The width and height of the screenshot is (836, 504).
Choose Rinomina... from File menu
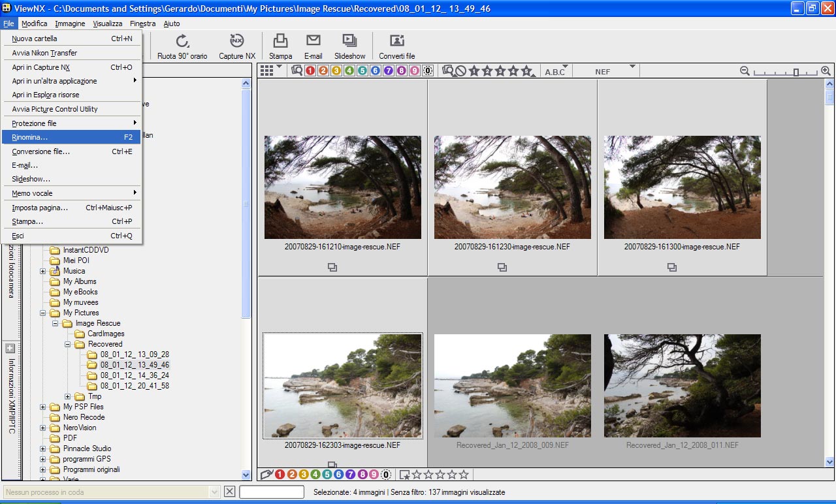[71, 137]
